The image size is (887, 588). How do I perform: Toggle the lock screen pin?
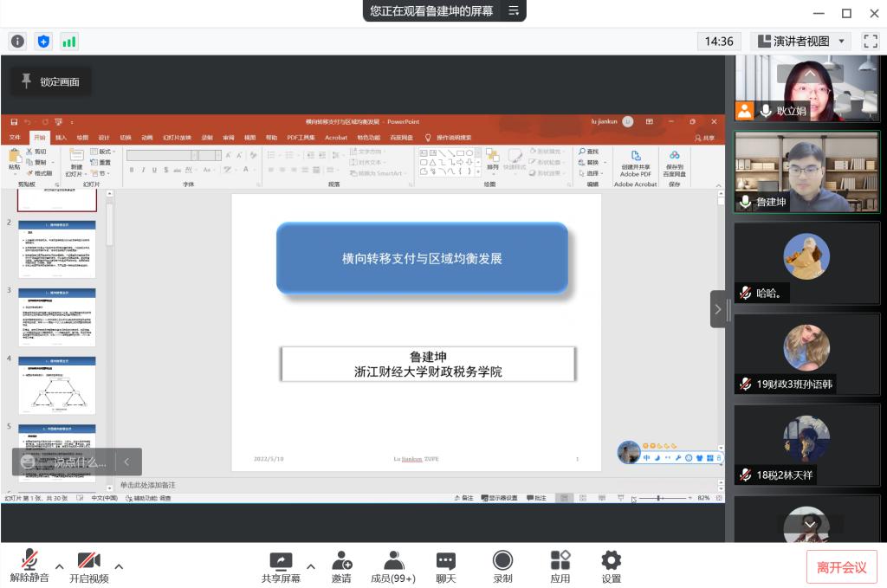[50, 81]
